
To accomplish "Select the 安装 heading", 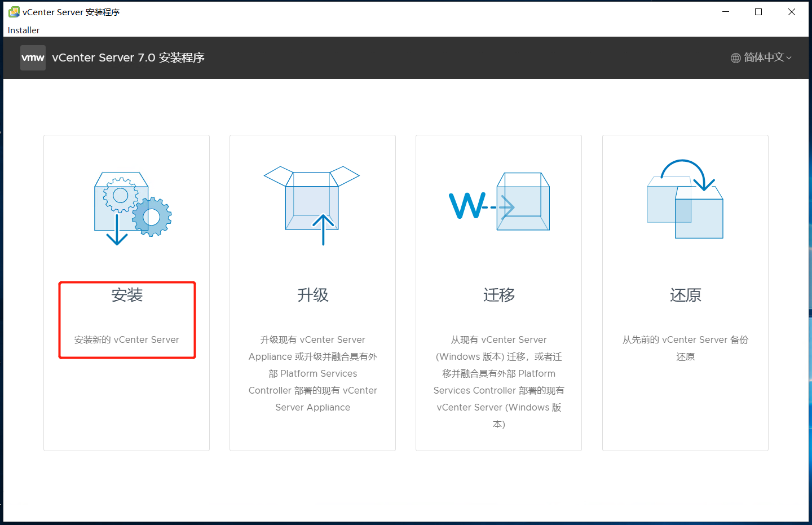I will [127, 295].
